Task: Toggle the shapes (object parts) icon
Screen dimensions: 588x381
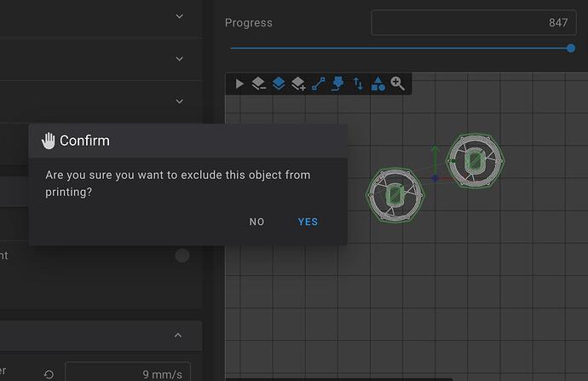Action: click(378, 84)
